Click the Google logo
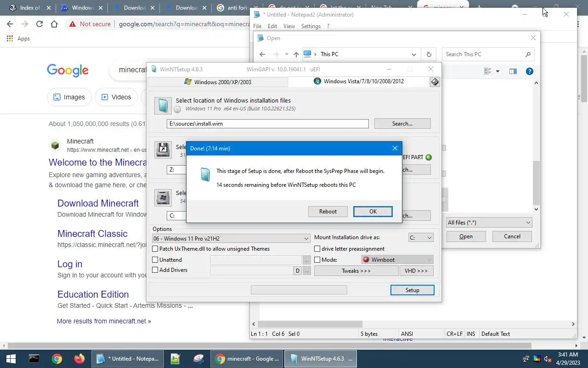The width and height of the screenshot is (588, 368). 68,70
